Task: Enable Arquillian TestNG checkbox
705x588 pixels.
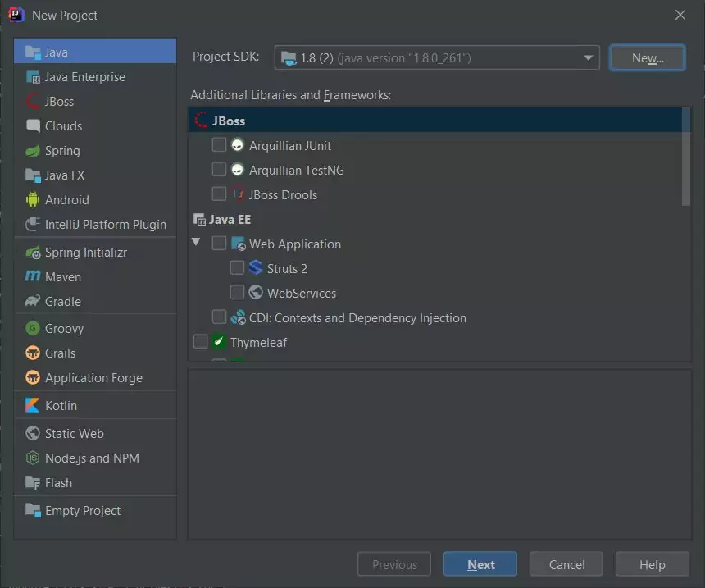Action: click(219, 170)
